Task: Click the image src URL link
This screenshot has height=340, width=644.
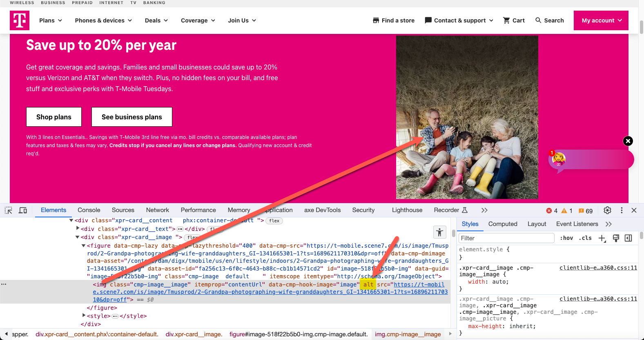Action: coord(270,292)
